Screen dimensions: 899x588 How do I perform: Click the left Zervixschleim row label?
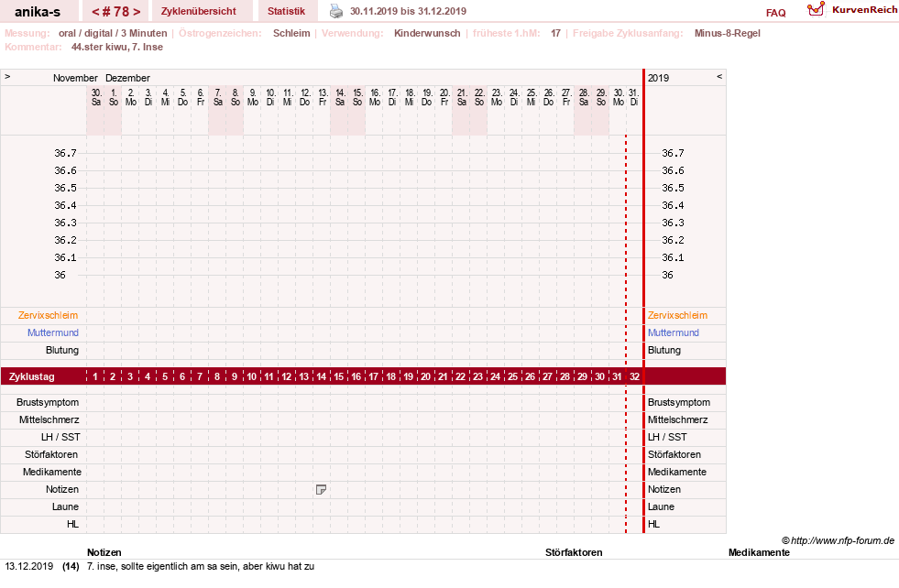tap(49, 315)
